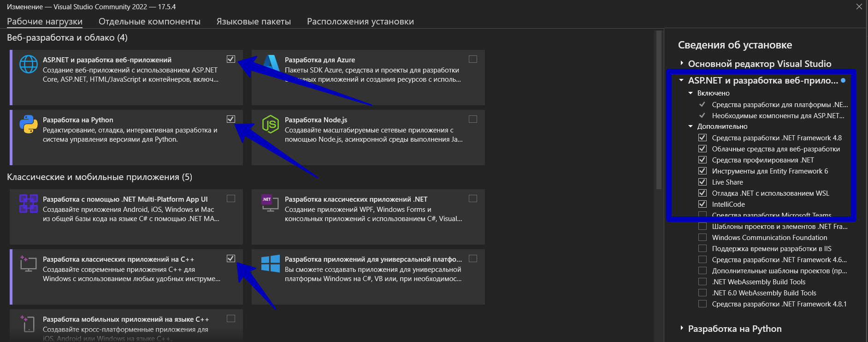Click the .NET desktop development icon

click(270, 203)
